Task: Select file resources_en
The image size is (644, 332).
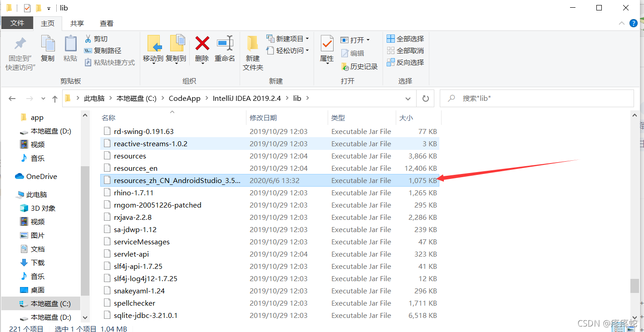Action: pos(270,168)
